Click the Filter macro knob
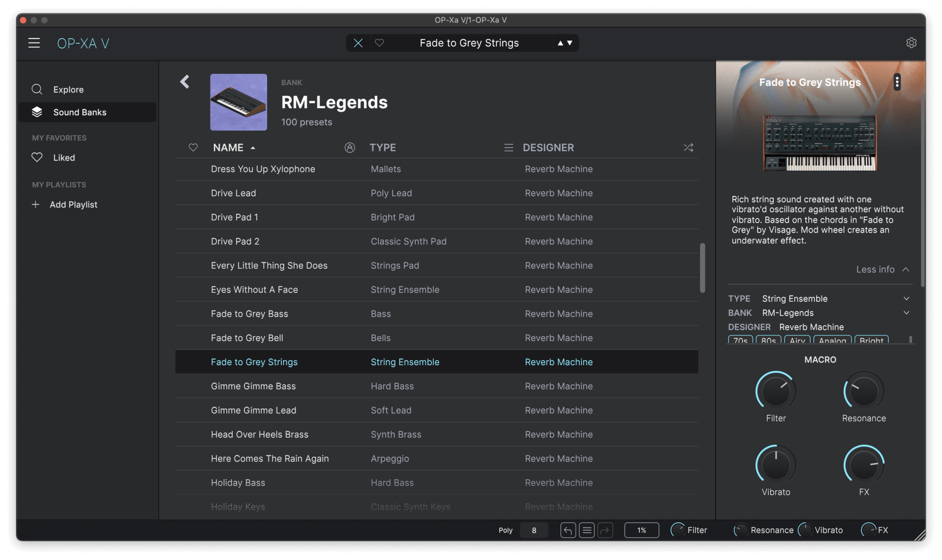 pos(775,392)
